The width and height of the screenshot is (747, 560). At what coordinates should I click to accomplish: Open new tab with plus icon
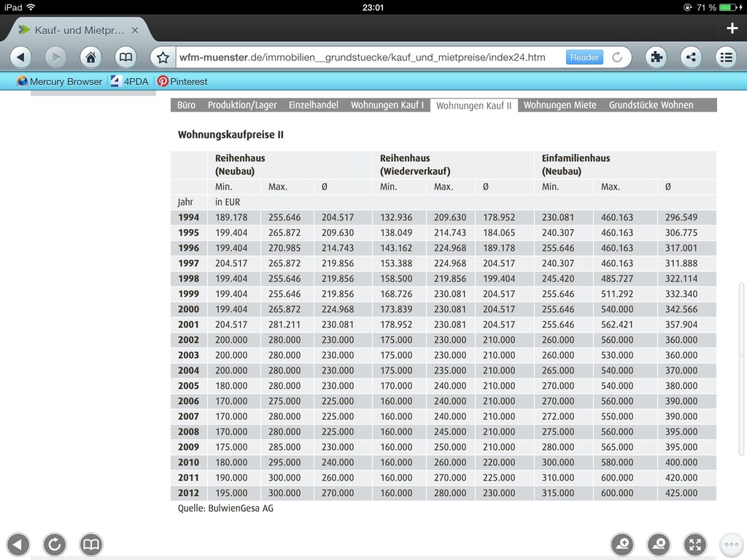coord(732,28)
